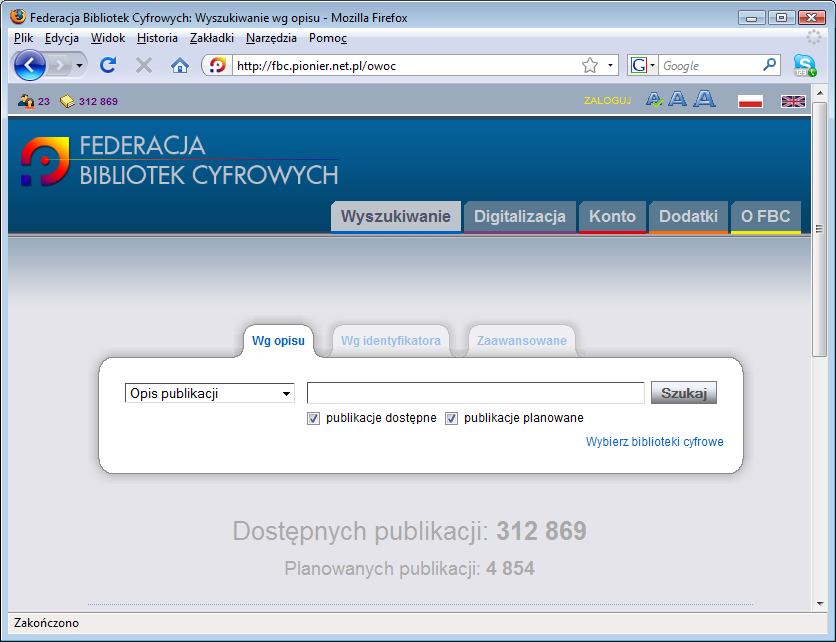Screen dimensions: 836x642
Task: Minimize the Firefox window
Action: [752, 18]
